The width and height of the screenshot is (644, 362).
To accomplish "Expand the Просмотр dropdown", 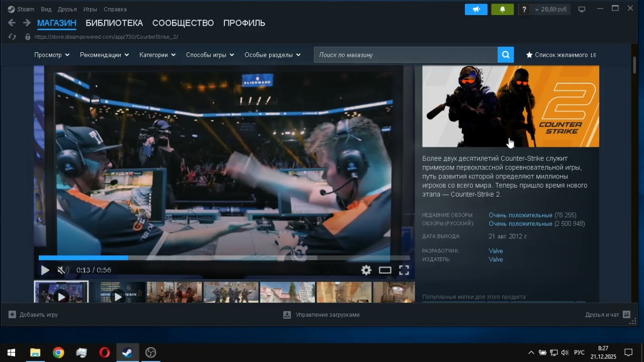I will pos(52,55).
